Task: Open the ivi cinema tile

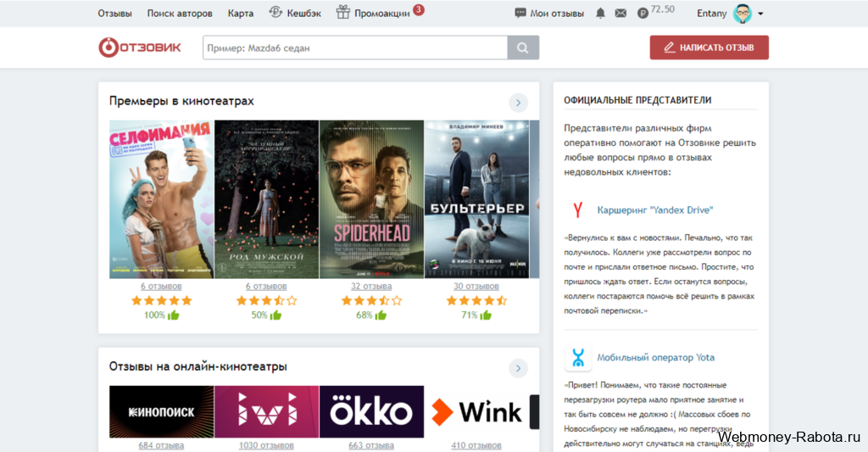Action: 266,412
